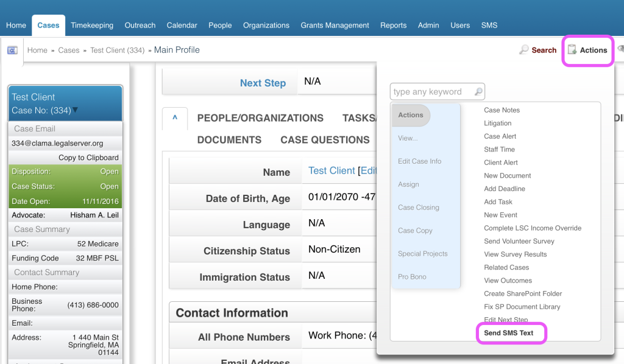
Task: Switch to the Timekeeping navigation tab
Action: [x=92, y=25]
